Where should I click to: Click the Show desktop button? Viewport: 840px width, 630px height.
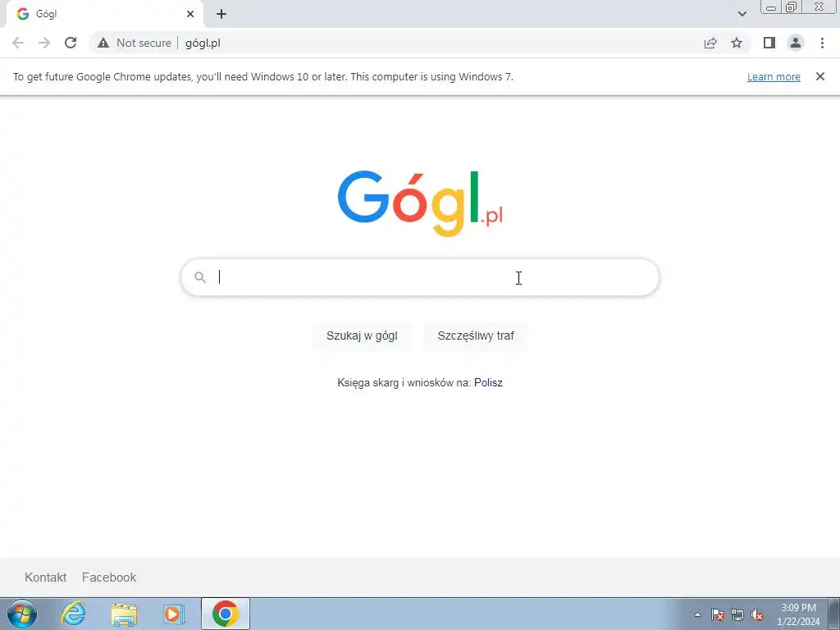point(833,614)
